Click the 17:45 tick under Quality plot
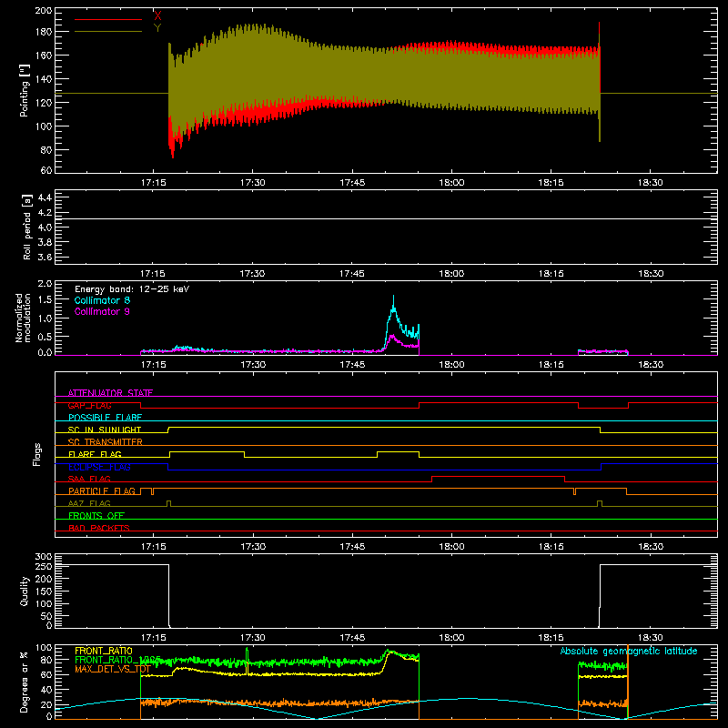The height and width of the screenshot is (728, 728). (x=352, y=638)
